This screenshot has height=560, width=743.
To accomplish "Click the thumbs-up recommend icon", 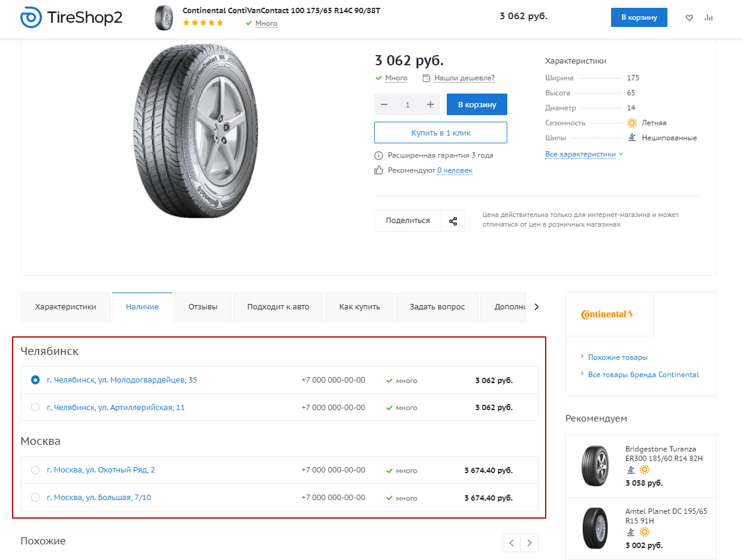I will click(x=378, y=170).
